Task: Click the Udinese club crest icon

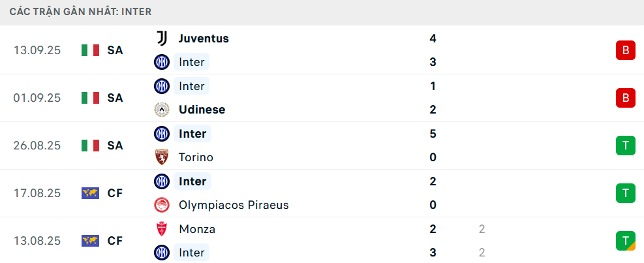Action: coord(161,110)
